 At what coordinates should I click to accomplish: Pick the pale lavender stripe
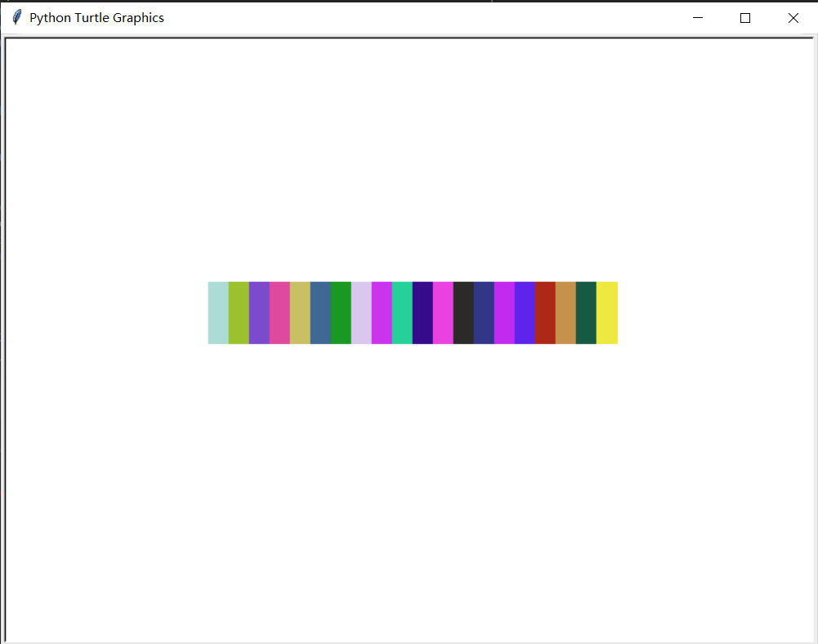point(361,313)
